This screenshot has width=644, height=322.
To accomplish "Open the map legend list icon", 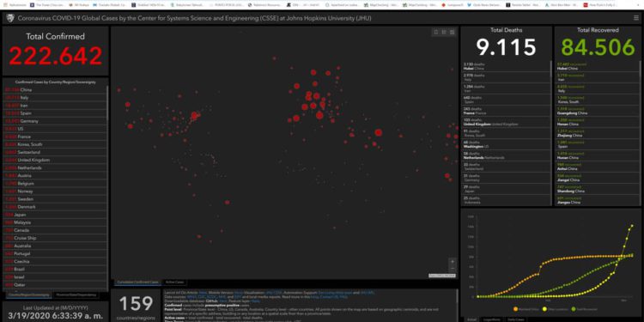I will tap(444, 32).
